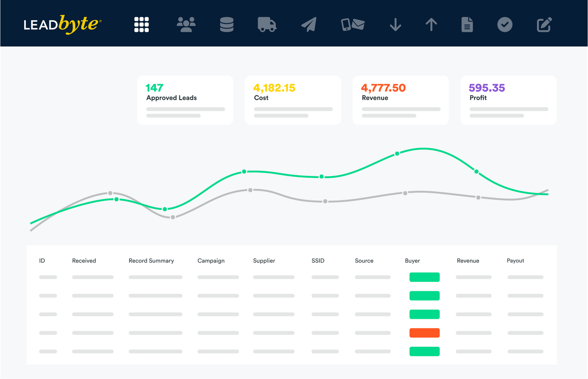
Task: Click the LEADbyte logo
Action: pyautogui.click(x=62, y=23)
